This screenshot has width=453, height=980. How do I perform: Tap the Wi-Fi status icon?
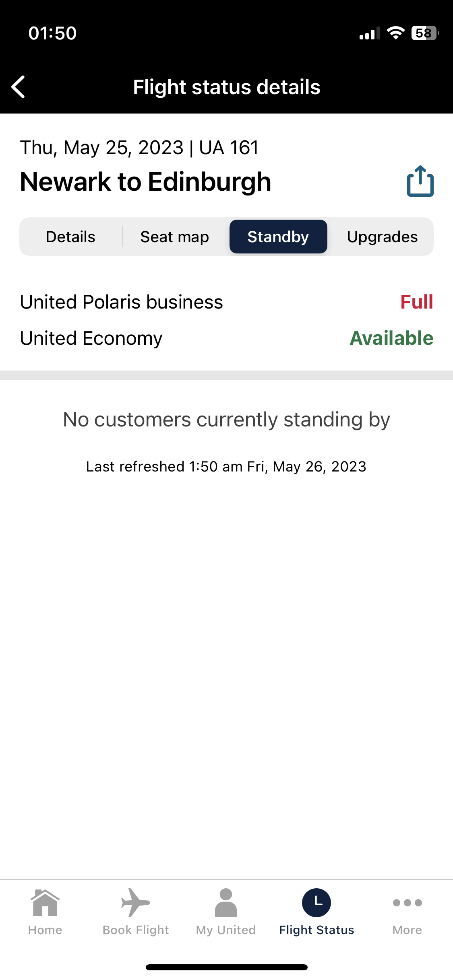pos(395,33)
